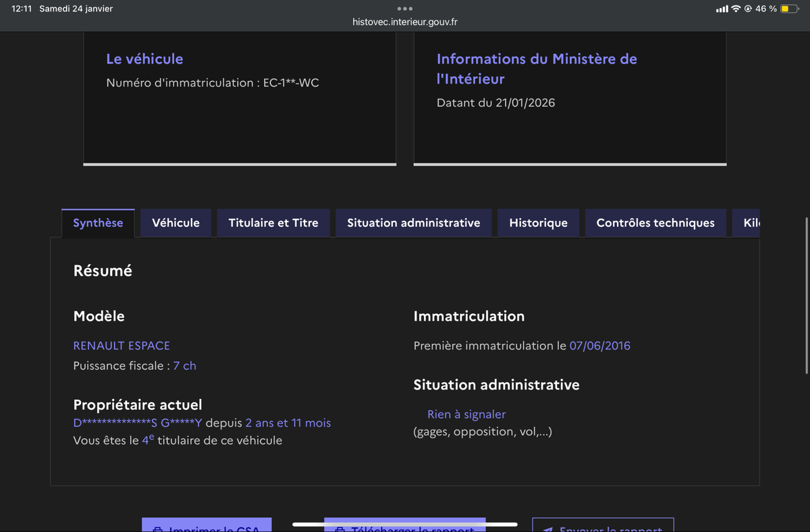This screenshot has height=532, width=810.
Task: Tap the orientation lock status icon
Action: [x=748, y=9]
